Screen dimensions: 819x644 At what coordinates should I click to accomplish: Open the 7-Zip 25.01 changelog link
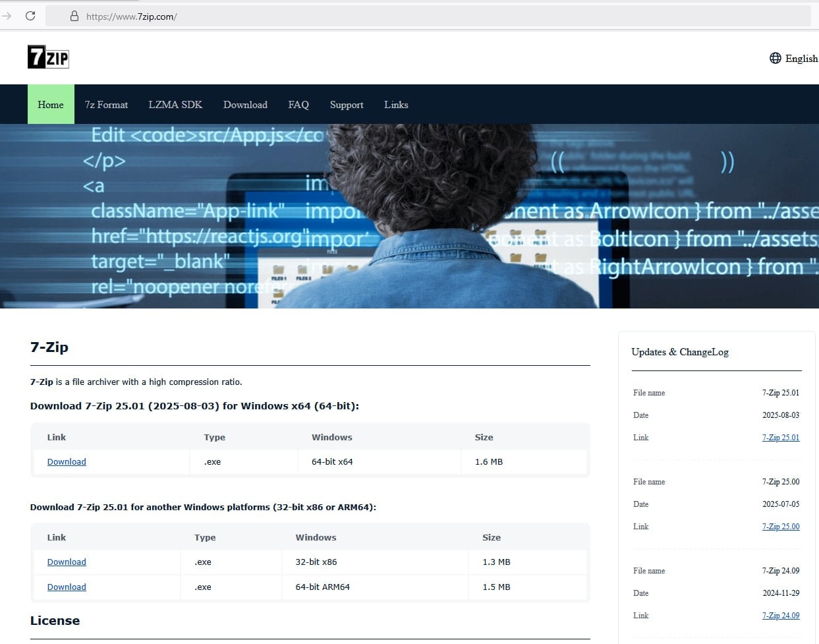(781, 437)
